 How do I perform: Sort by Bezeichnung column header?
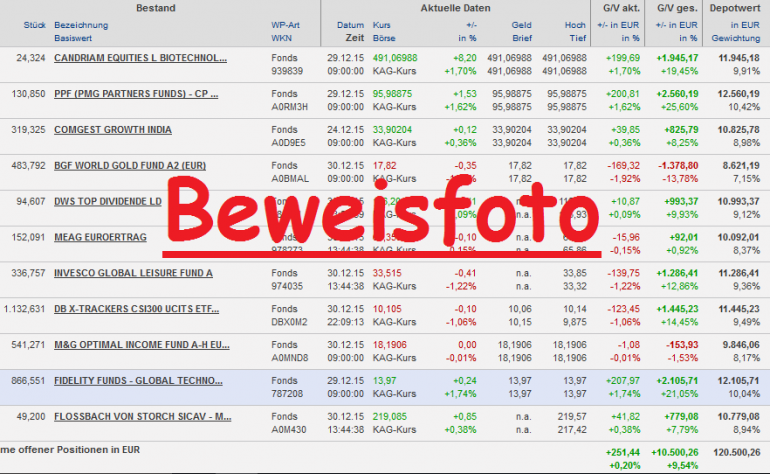click(81, 25)
